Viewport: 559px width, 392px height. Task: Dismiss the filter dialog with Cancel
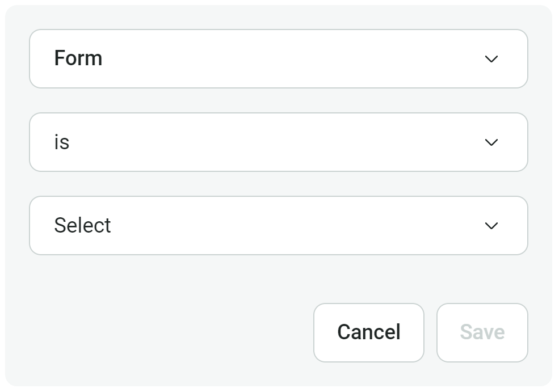(369, 332)
